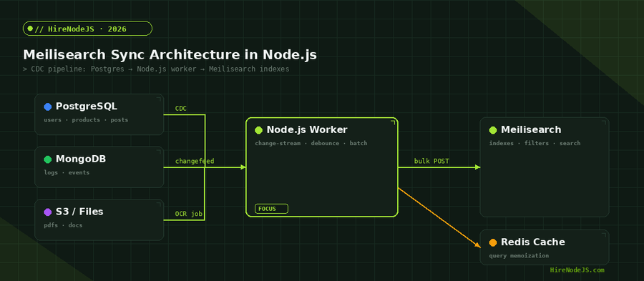Select the S3 / Files card title

click(79, 212)
